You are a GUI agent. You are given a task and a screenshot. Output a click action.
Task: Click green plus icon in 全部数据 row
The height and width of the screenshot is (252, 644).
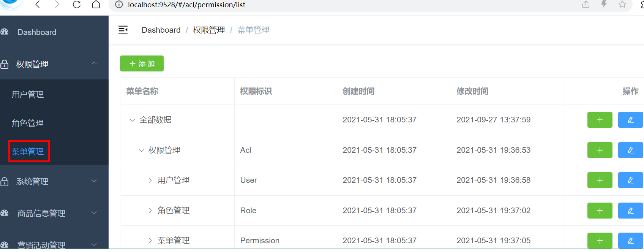(600, 120)
